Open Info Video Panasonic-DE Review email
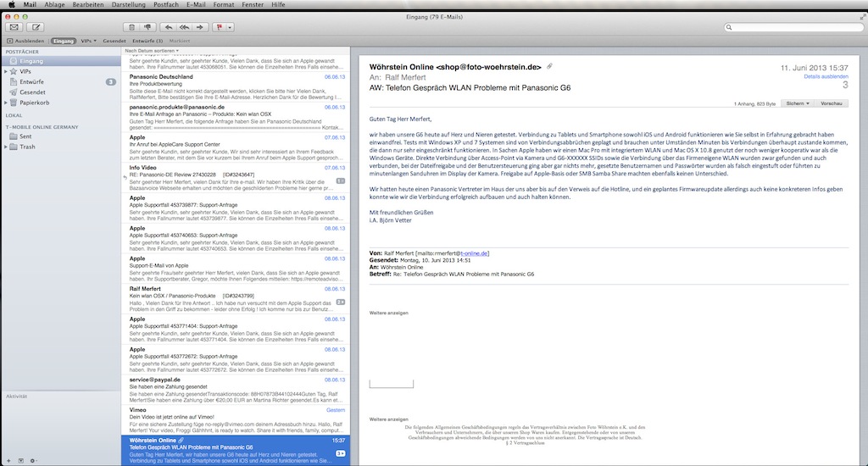The image size is (868, 466). point(236,178)
